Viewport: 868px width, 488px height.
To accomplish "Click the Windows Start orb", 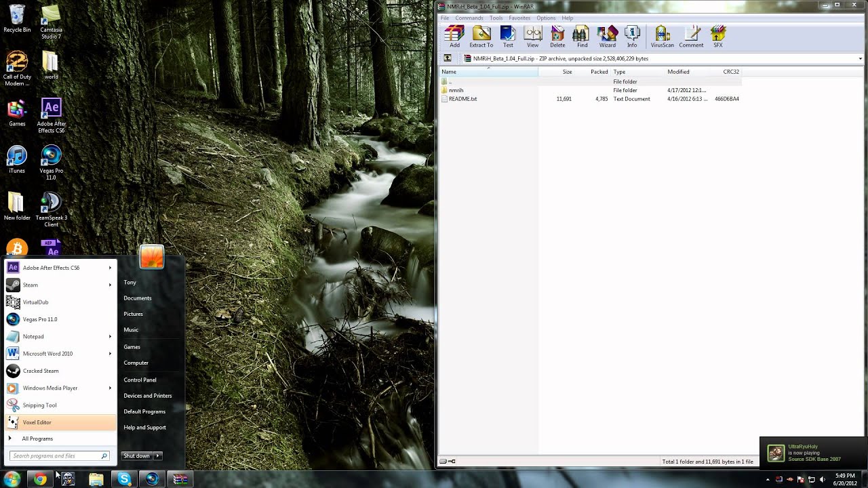I will tap(12, 479).
